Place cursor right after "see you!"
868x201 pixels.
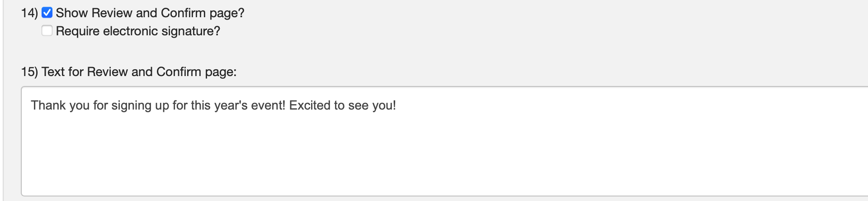pos(396,105)
